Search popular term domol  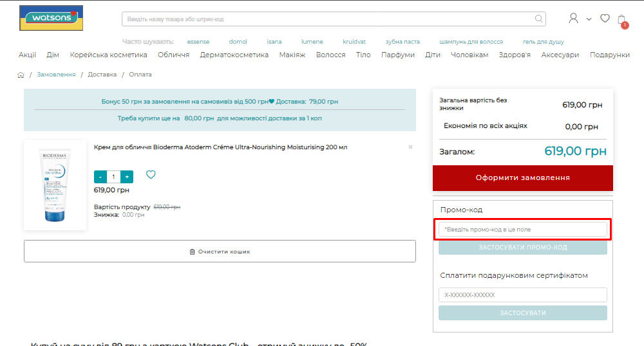pyautogui.click(x=238, y=42)
